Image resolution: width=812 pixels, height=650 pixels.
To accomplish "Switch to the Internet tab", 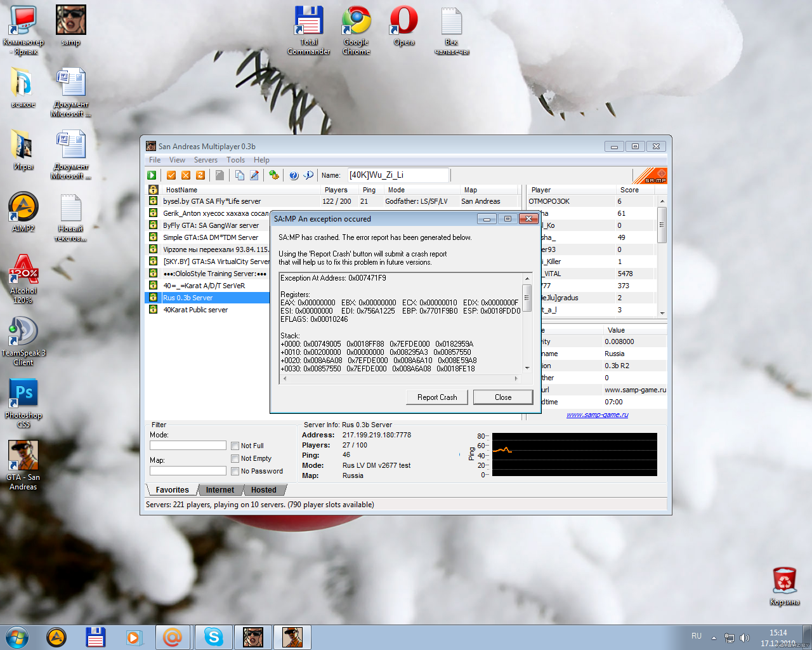I will pos(219,490).
